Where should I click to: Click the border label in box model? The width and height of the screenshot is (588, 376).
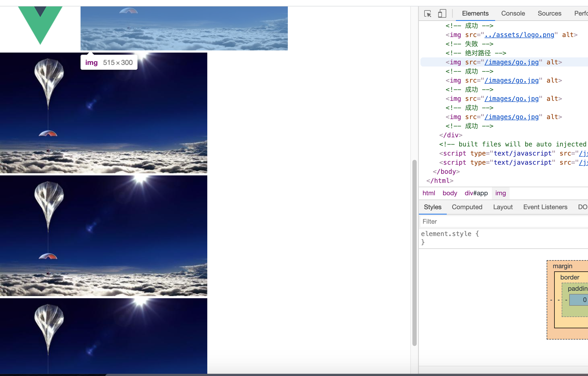569,277
